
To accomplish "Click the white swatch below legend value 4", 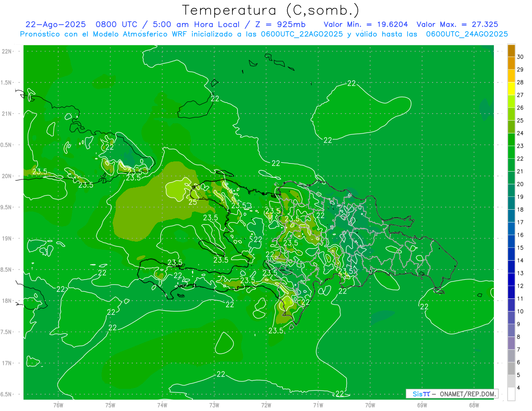I will (511, 394).
